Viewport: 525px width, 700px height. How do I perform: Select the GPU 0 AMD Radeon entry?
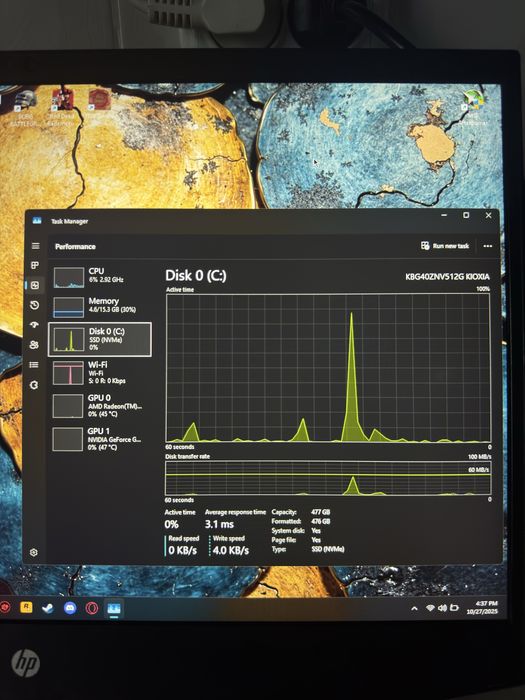pos(100,406)
